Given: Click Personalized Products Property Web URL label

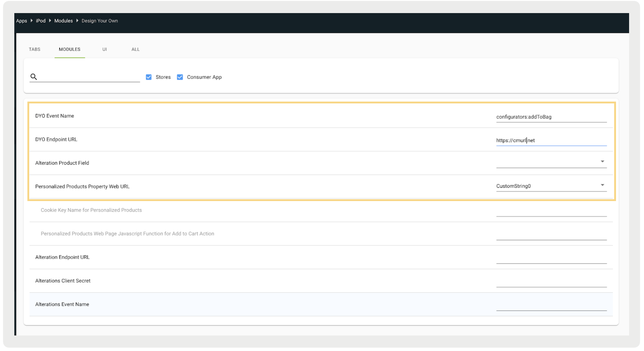Looking at the screenshot, I should coord(82,186).
